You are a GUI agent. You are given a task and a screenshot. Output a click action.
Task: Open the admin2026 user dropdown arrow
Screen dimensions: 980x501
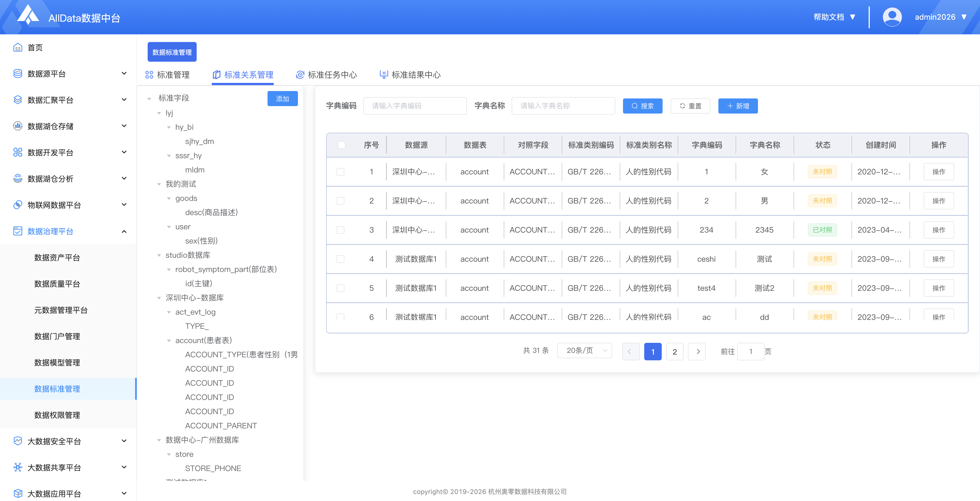(x=964, y=17)
